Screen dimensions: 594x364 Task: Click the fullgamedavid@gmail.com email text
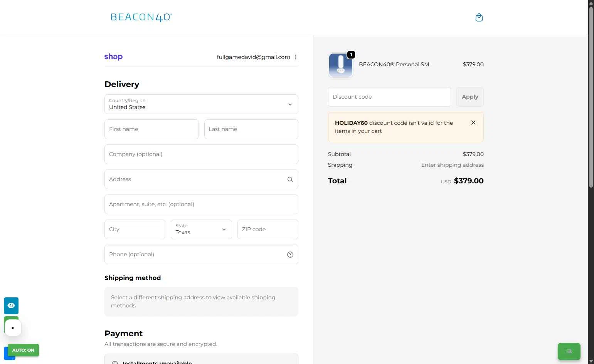tap(253, 57)
